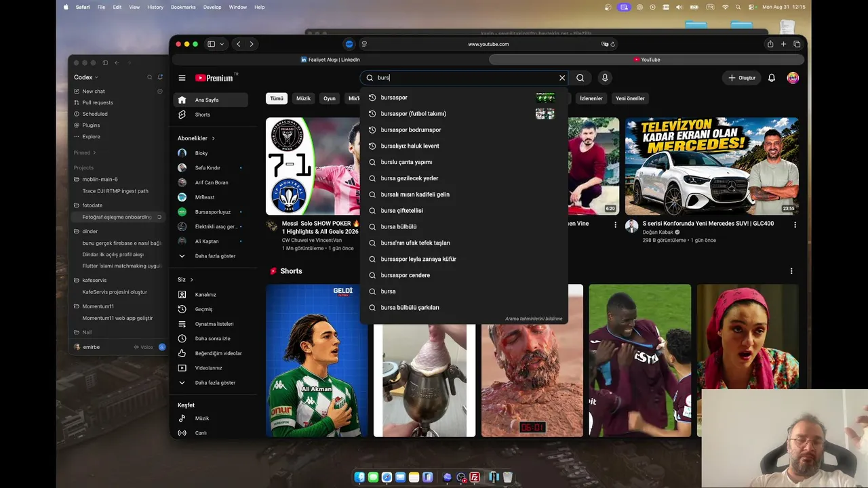This screenshot has width=868, height=488.
Task: Start a New chat in Codex
Action: [x=94, y=91]
